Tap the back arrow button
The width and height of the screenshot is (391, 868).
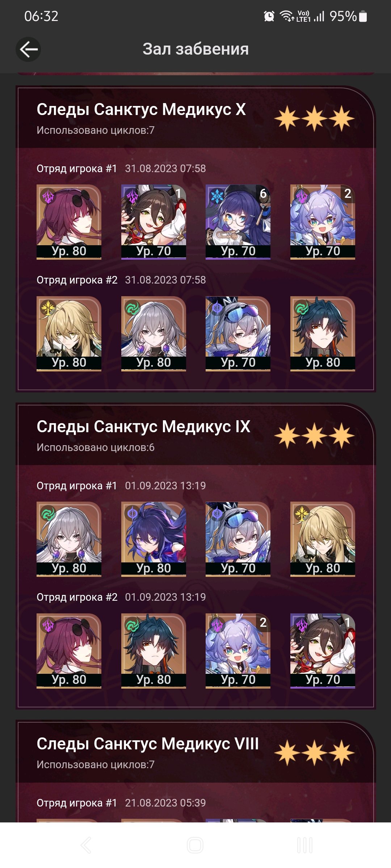[28, 50]
